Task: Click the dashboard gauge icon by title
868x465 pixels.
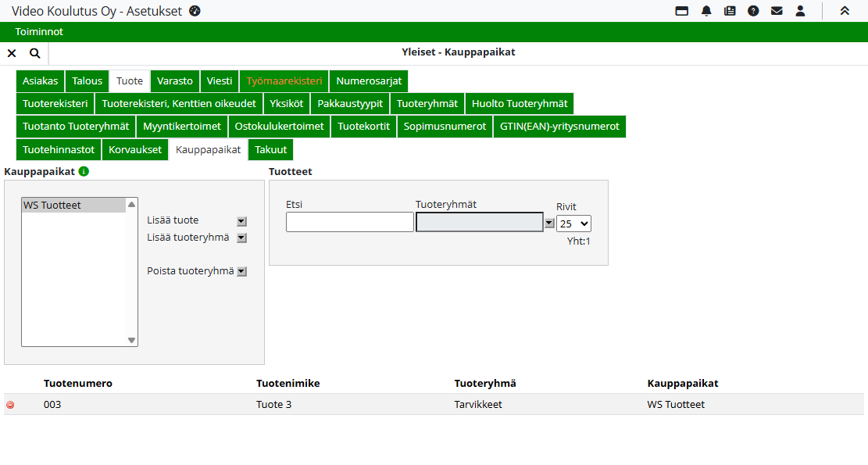Action: 195,11
